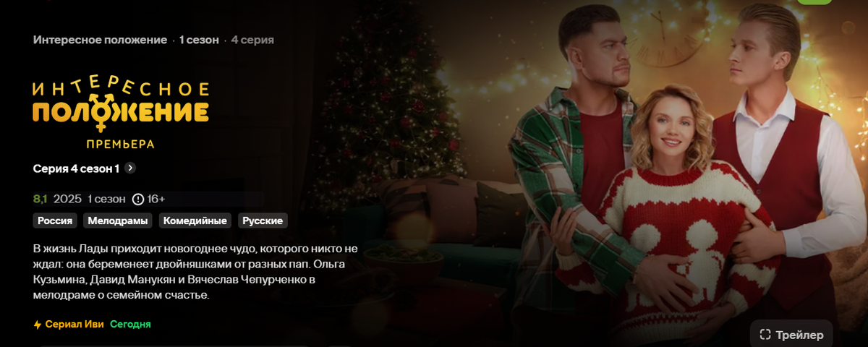
Task: Go to 'Интересное положение' breadcrumb link
Action: pyautogui.click(x=100, y=40)
